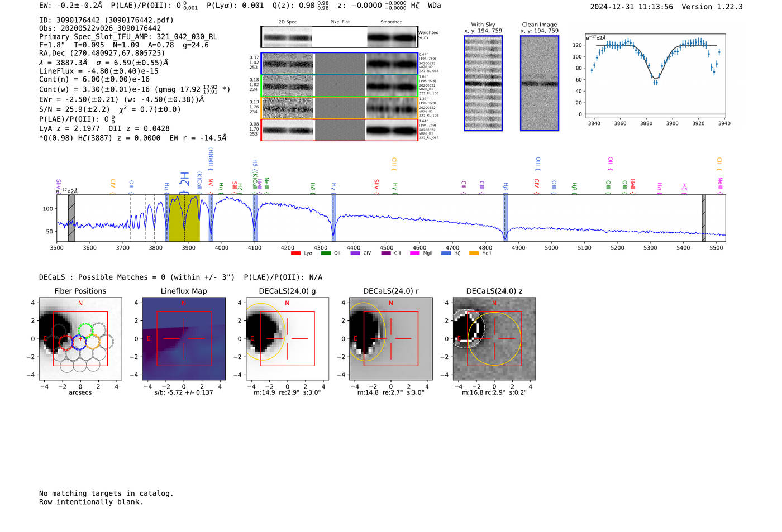Click the '2D Spec' column header
Screen dimensions: 782x532
(x=288, y=22)
